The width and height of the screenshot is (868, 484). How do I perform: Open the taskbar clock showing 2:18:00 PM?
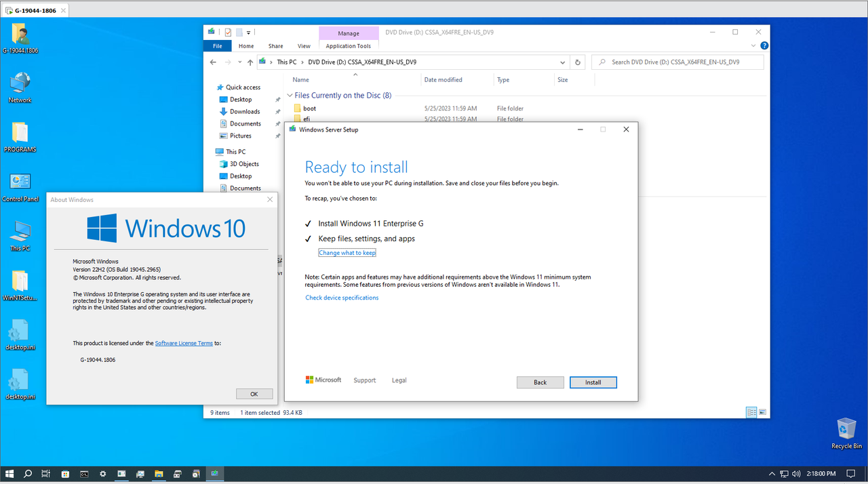(822, 474)
